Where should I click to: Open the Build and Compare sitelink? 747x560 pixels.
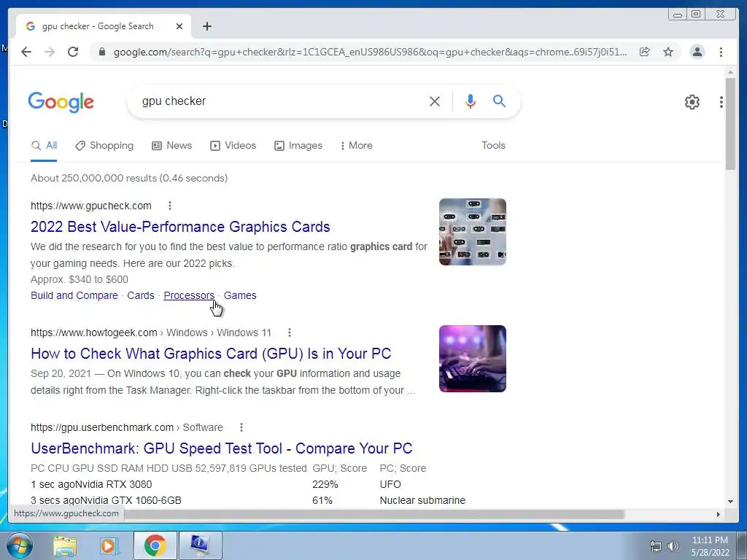[74, 296]
